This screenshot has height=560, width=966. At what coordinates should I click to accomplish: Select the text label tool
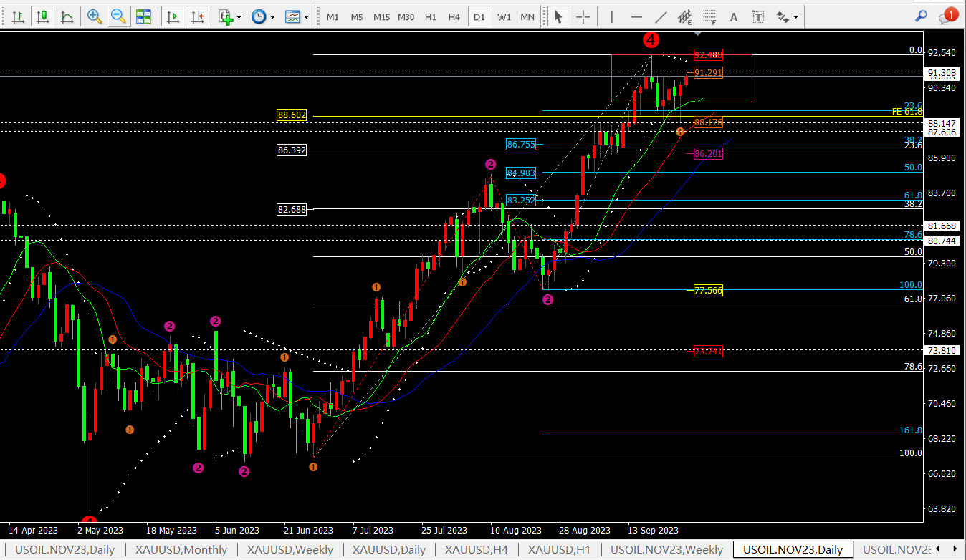[x=759, y=16]
